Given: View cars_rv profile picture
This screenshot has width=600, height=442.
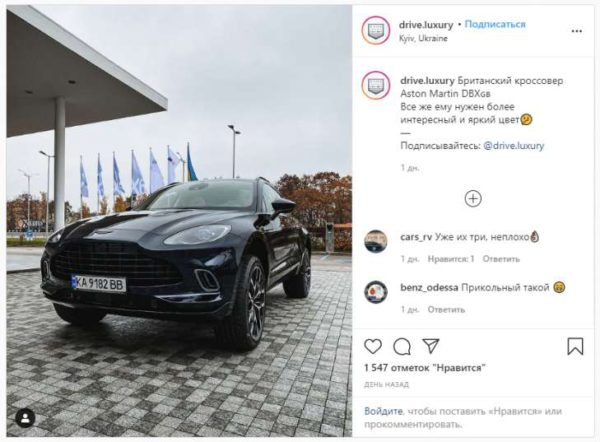Looking at the screenshot, I should (x=376, y=241).
